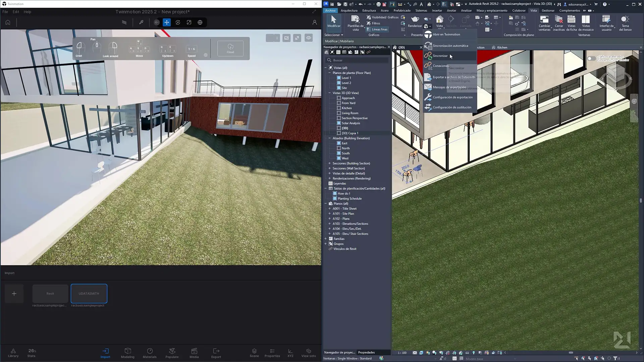The height and width of the screenshot is (362, 644).
Task: Toggle the viewport eye visibility button
Action: (309, 38)
